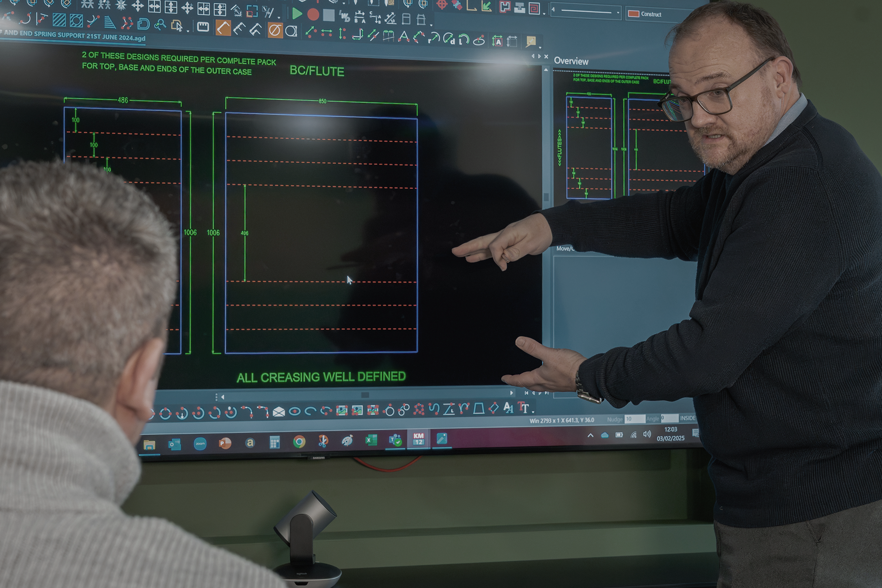Click the orange Construct colour swatch
Viewport: 882px width, 588px height.
tap(634, 14)
